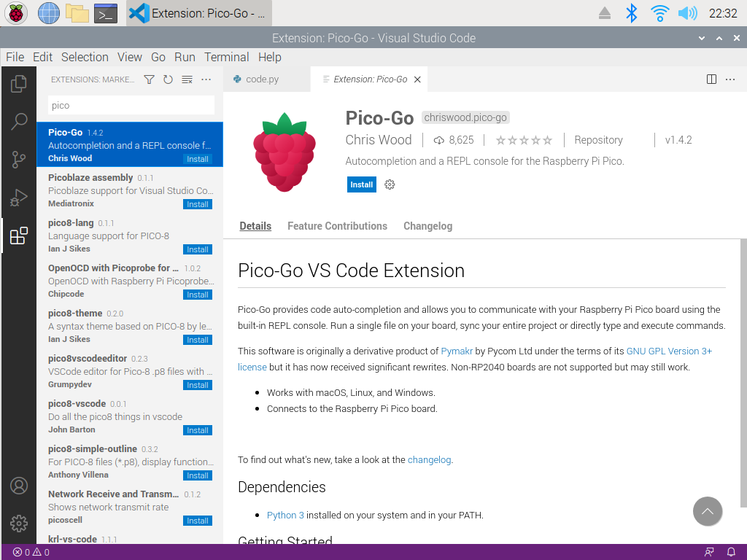
Task: Open the Python 3 dependency link
Action: coord(285,516)
